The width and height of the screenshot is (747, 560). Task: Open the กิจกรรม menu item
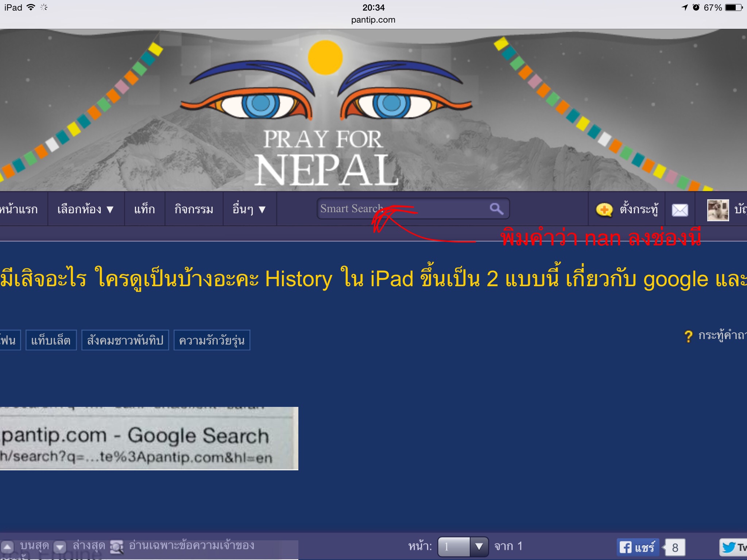tap(194, 209)
